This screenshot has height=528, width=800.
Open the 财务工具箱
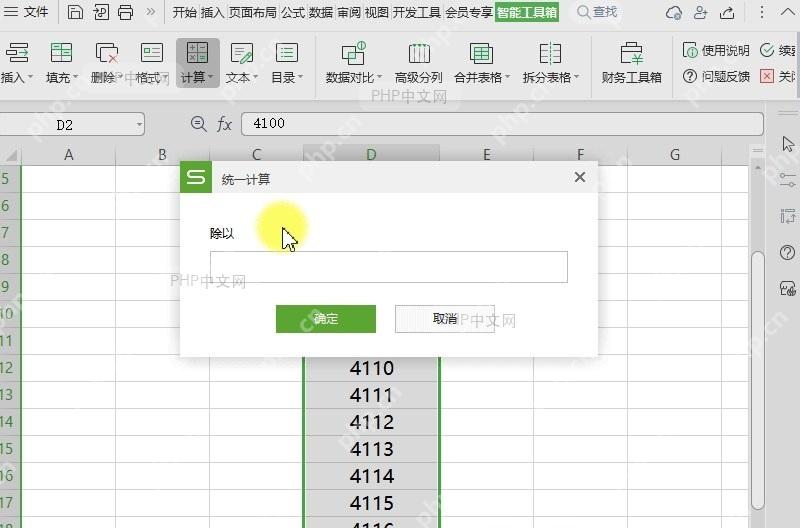click(x=632, y=63)
